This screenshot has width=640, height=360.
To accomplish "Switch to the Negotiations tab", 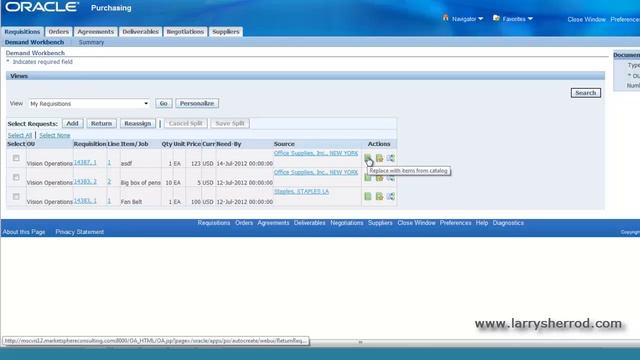I will [185, 31].
